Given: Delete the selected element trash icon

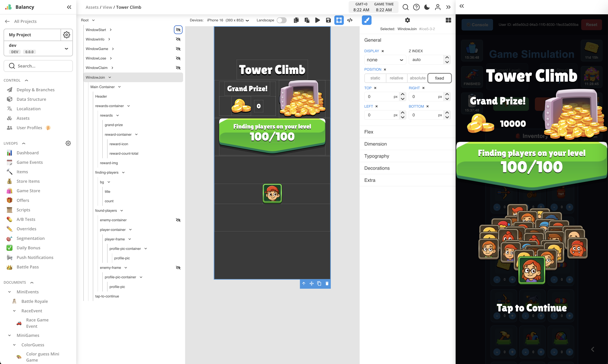Looking at the screenshot, I should 327,284.
